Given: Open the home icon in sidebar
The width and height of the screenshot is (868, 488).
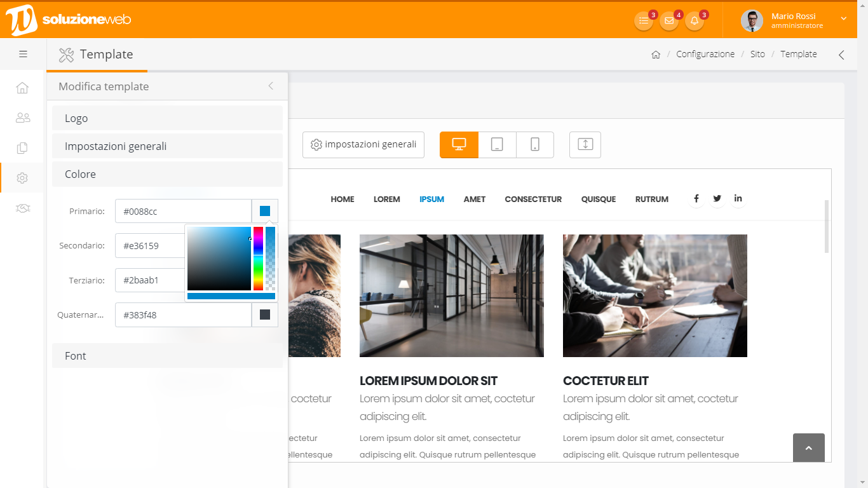Looking at the screenshot, I should tap(22, 88).
